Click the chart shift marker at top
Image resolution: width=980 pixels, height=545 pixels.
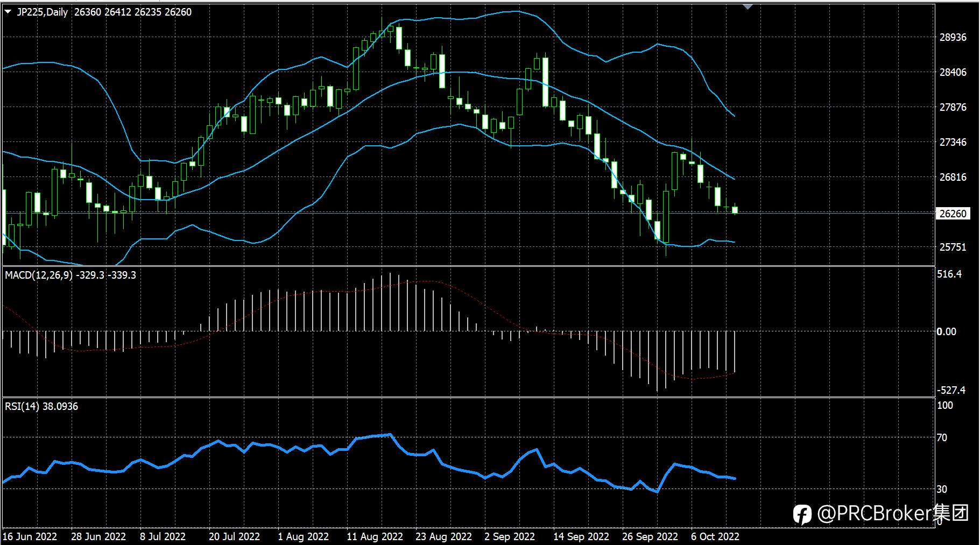coord(748,6)
